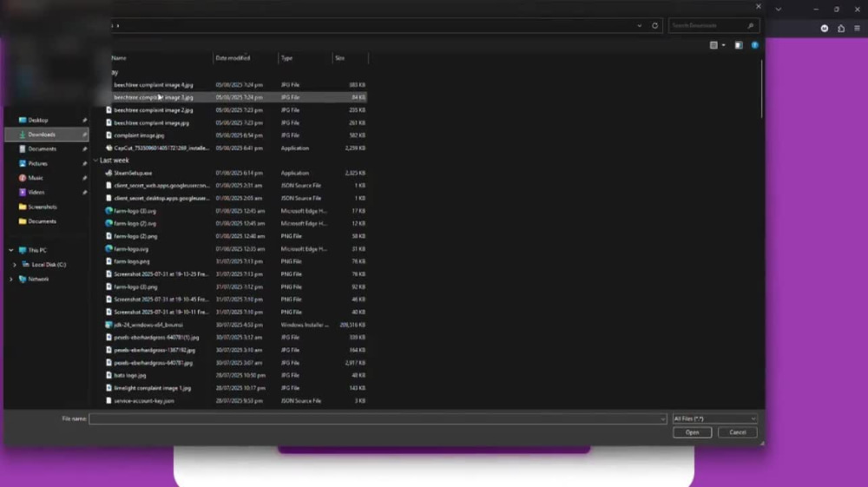Image resolution: width=868 pixels, height=487 pixels.
Task: Click the Desktop monitor icon in the sidebar
Action: (x=23, y=120)
